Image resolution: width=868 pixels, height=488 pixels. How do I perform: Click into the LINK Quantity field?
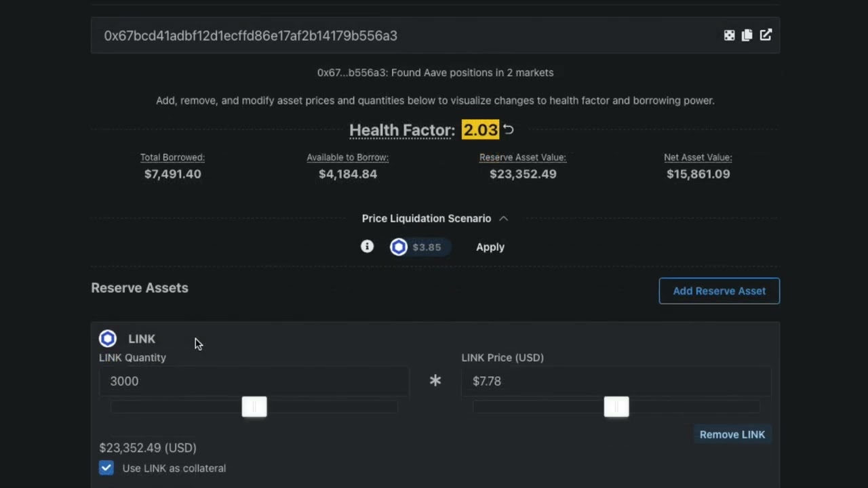pyautogui.click(x=254, y=381)
